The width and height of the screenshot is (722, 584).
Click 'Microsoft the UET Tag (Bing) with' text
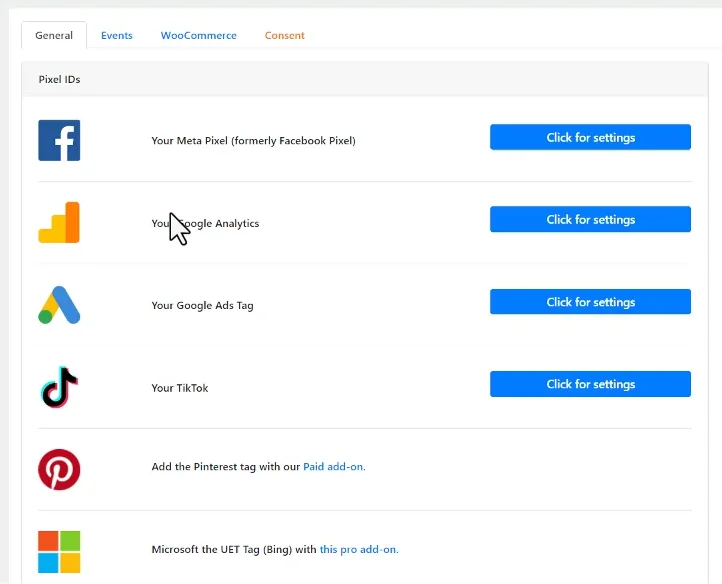pos(234,549)
